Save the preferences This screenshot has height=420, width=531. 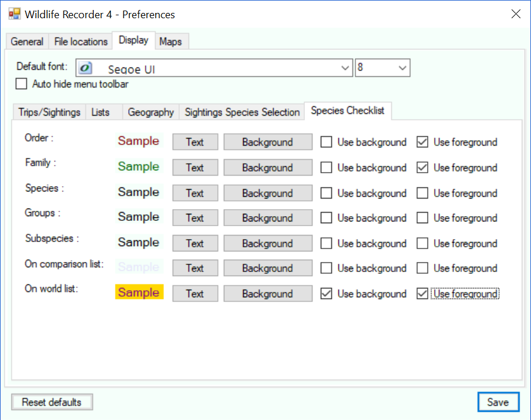pyautogui.click(x=498, y=402)
